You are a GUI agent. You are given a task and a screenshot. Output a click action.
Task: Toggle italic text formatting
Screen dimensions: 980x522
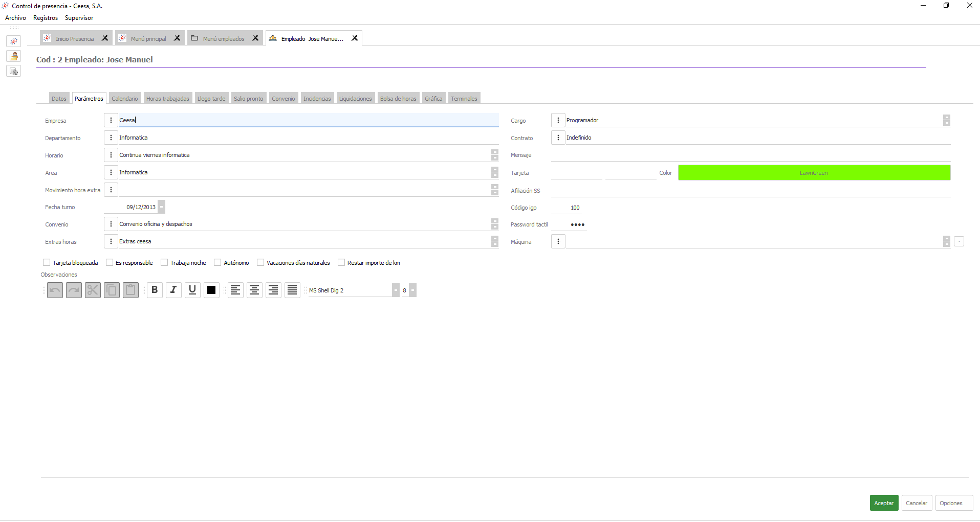(173, 290)
